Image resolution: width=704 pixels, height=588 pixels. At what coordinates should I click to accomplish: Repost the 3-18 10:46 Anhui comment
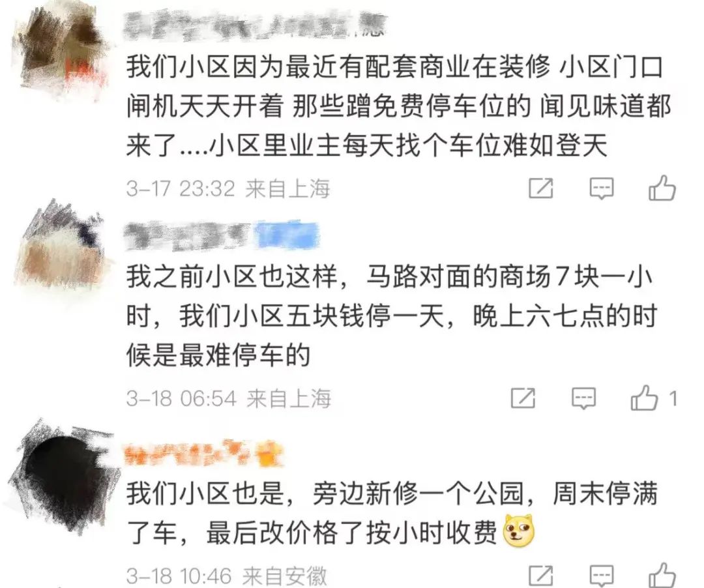click(541, 576)
